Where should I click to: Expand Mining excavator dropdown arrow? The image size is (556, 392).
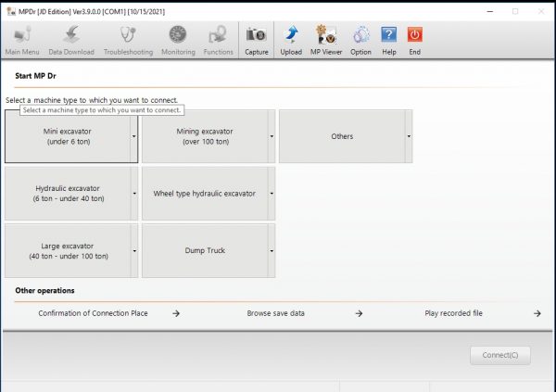tap(272, 136)
